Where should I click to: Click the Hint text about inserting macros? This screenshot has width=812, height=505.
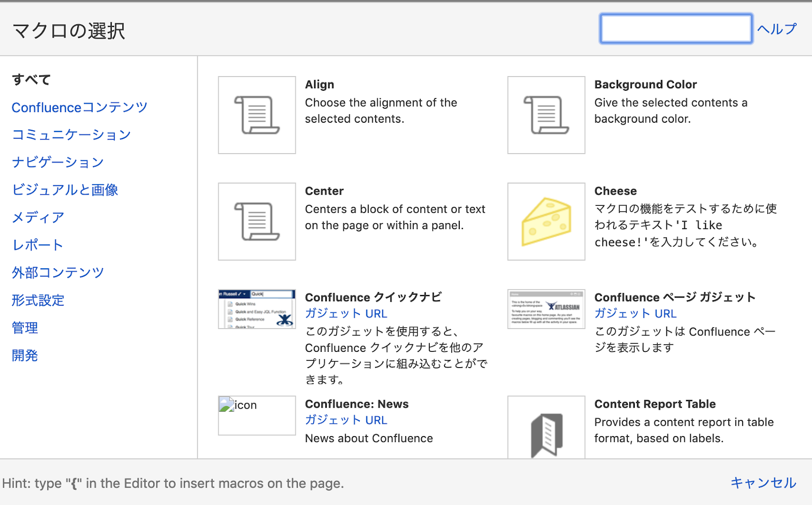pyautogui.click(x=173, y=483)
